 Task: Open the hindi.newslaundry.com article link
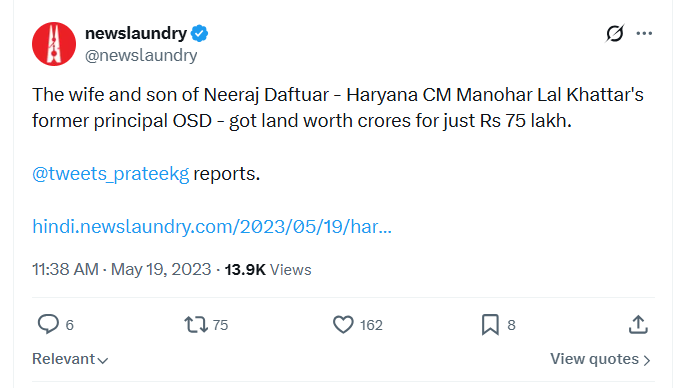pos(212,227)
